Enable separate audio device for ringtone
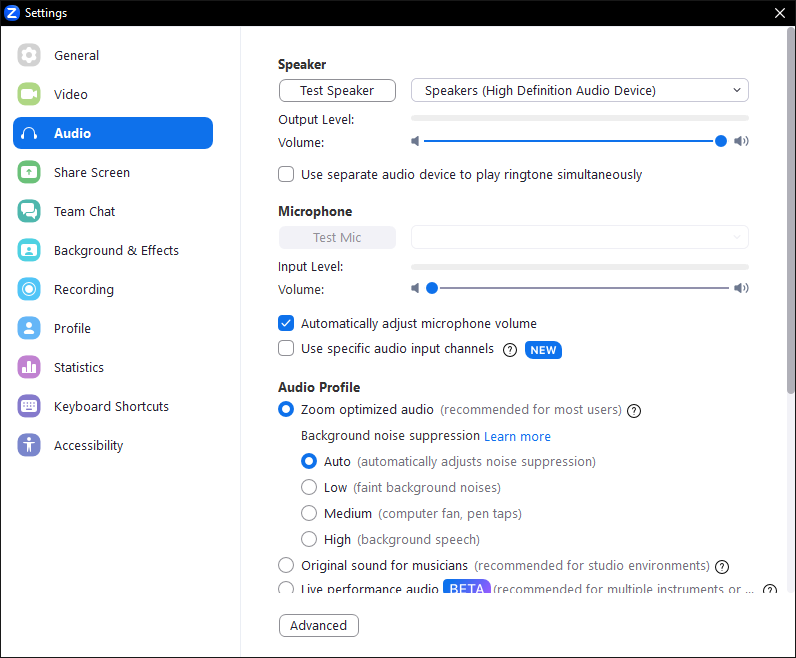Viewport: 796px width, 658px height. pos(286,174)
